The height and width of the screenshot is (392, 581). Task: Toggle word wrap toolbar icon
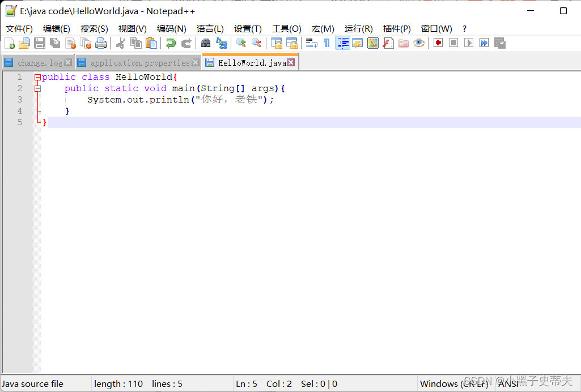click(x=311, y=43)
